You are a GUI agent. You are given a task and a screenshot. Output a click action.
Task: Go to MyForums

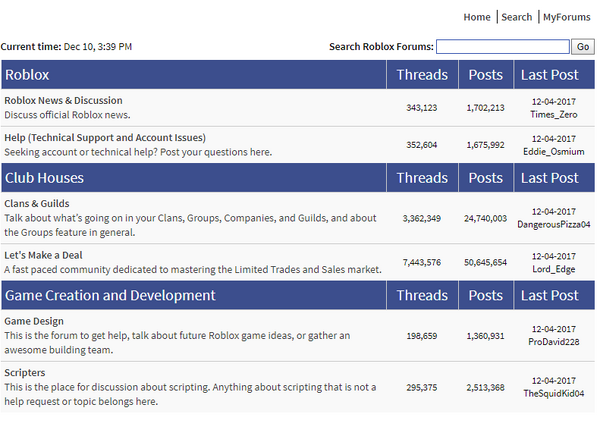(x=566, y=17)
